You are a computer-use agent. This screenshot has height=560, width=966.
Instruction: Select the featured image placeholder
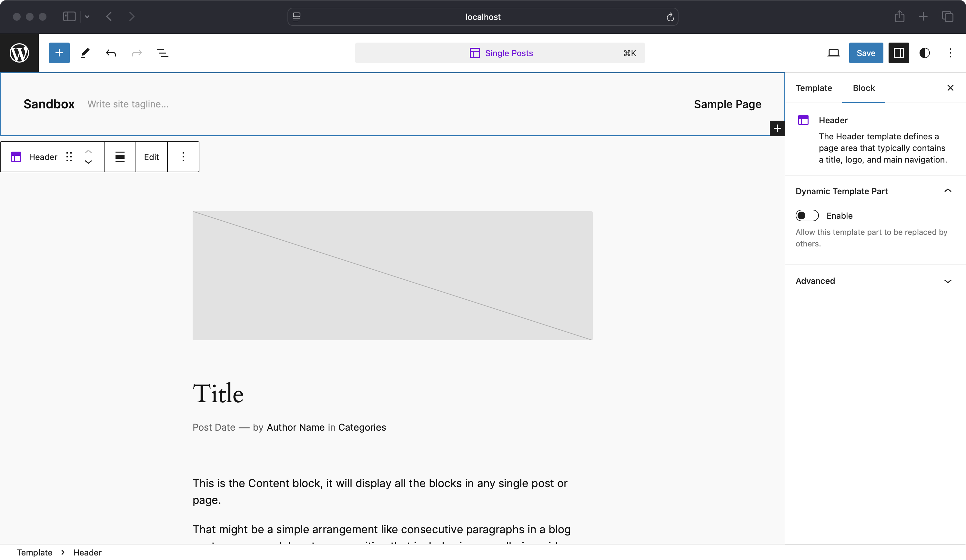pos(393,275)
